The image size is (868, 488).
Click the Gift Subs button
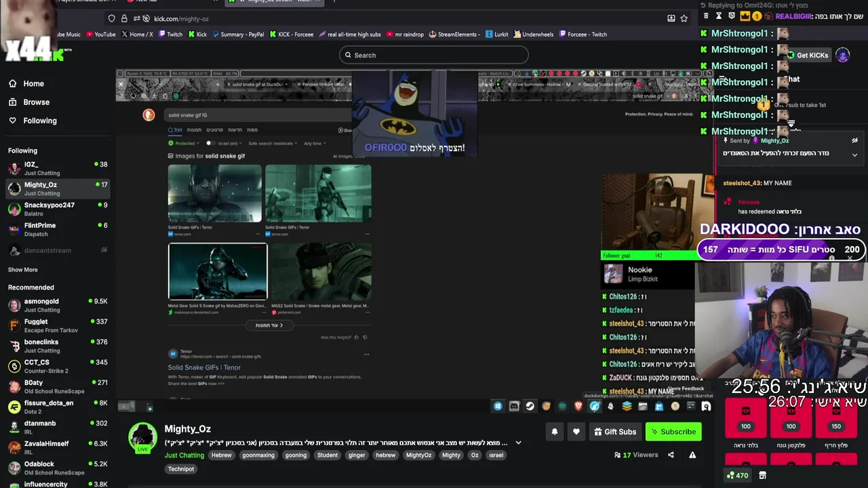[615, 432]
